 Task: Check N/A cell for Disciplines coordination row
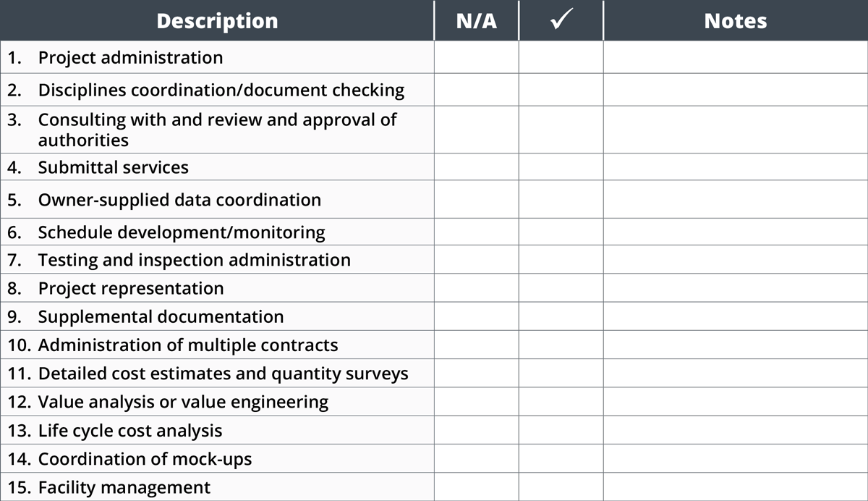coord(477,90)
